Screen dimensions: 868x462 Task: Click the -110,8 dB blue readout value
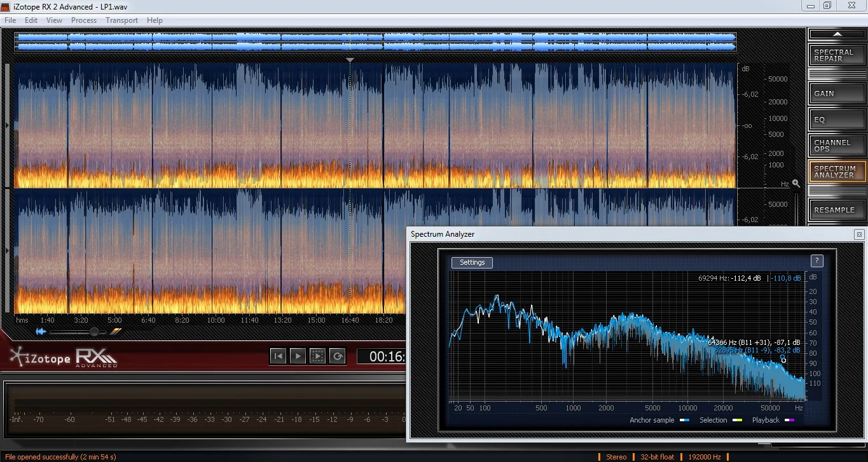click(786, 278)
